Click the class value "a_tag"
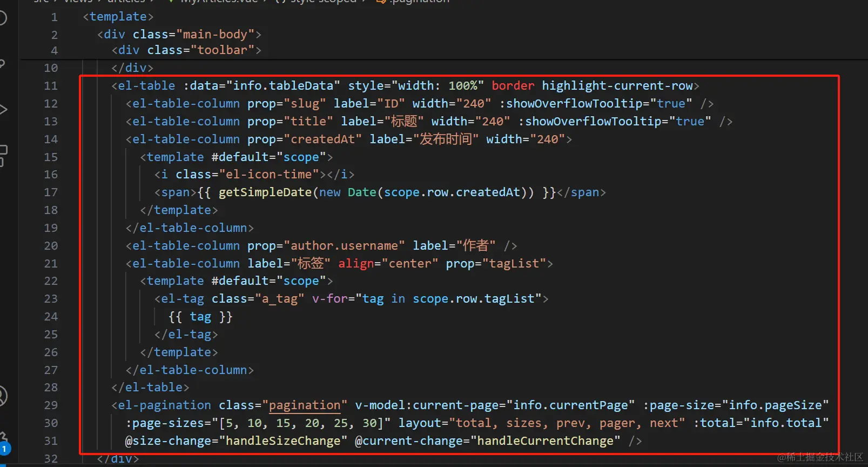This screenshot has height=467, width=868. (279, 298)
